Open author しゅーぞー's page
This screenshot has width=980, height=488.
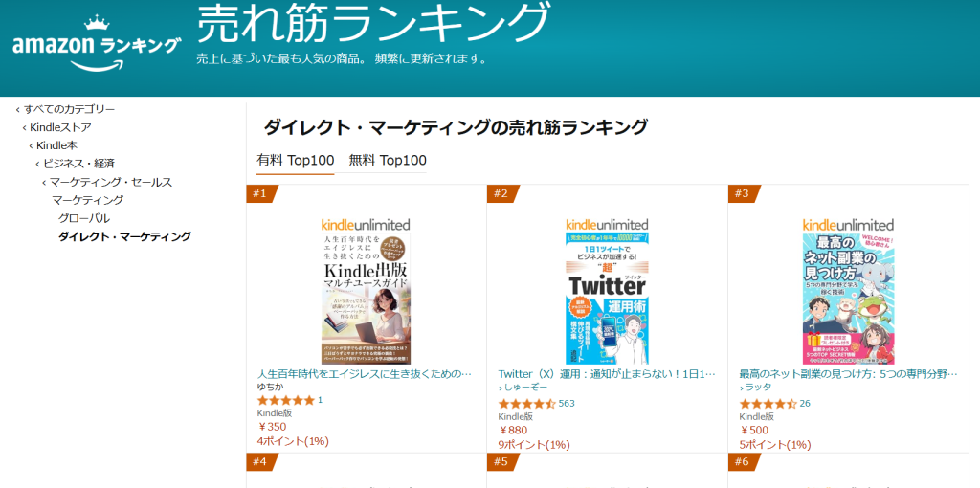526,388
